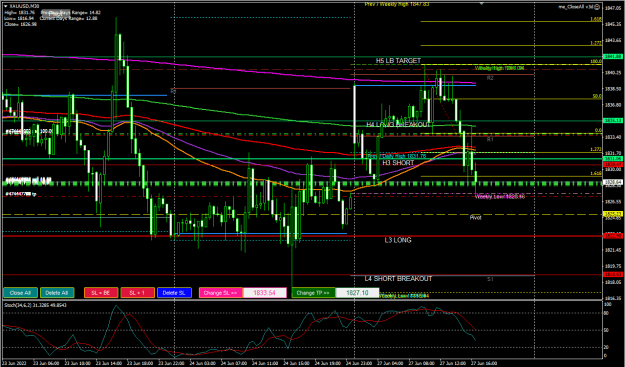Click the Stoch(34,6,2) indicator label
The height and width of the screenshot is (367, 625).
(x=35, y=305)
